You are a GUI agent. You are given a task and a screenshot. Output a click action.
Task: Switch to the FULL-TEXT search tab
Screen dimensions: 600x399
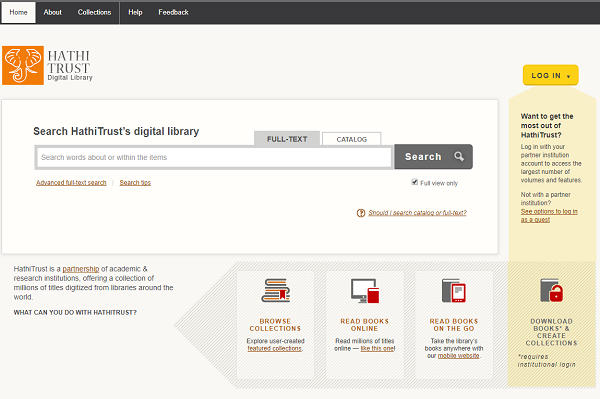[x=287, y=139]
